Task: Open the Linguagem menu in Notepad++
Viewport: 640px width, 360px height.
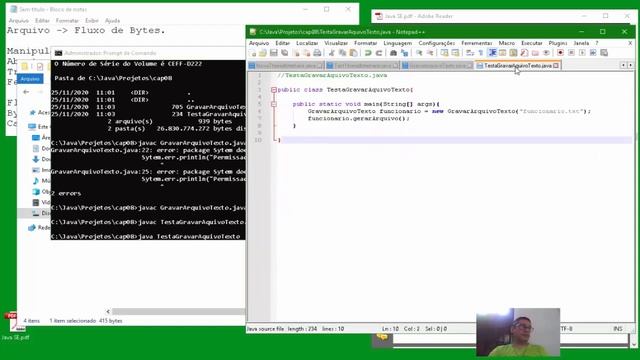Action: coord(398,43)
